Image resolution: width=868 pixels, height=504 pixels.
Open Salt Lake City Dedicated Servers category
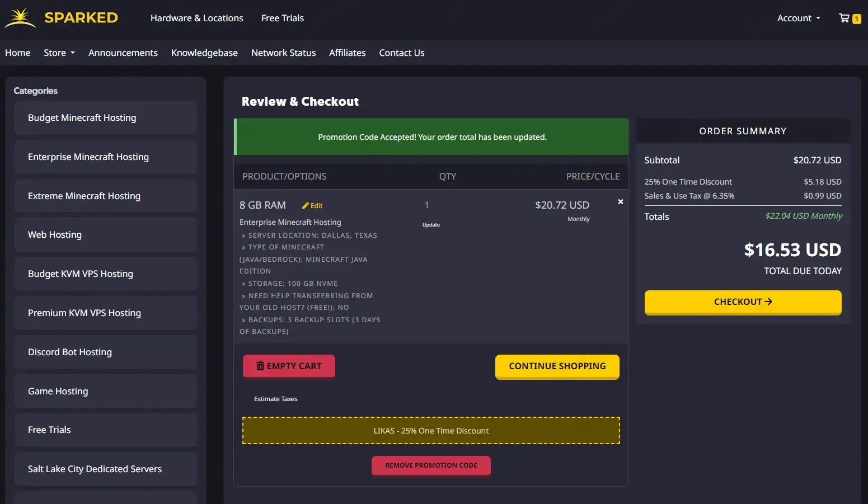click(106, 469)
